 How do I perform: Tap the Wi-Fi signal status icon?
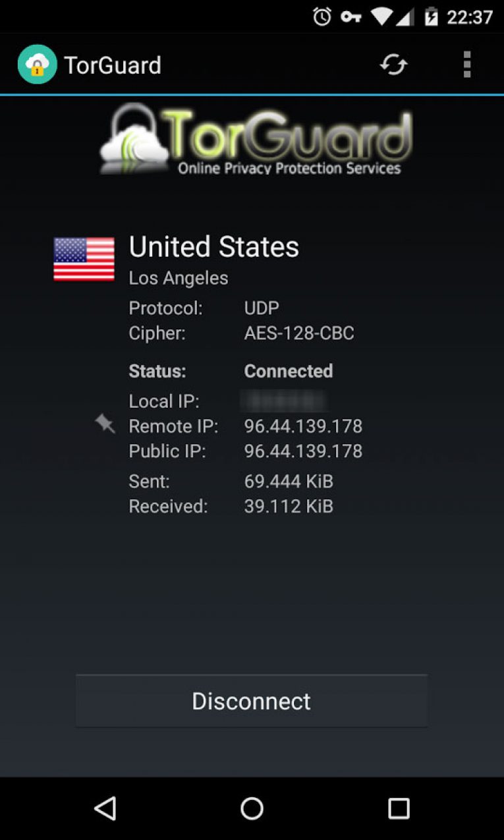tap(381, 16)
